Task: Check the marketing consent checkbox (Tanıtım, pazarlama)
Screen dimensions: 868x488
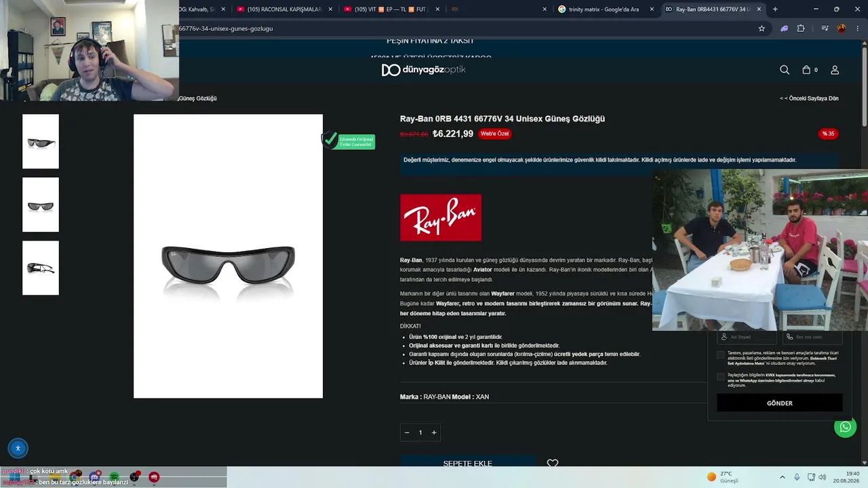Action: (721, 354)
